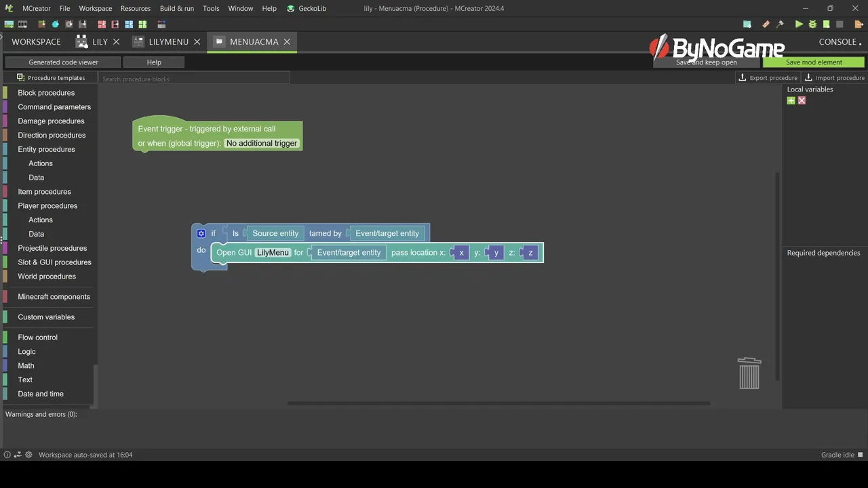Open the Workspace menu in menu bar
Viewport: 868px width, 488px height.
tap(96, 8)
